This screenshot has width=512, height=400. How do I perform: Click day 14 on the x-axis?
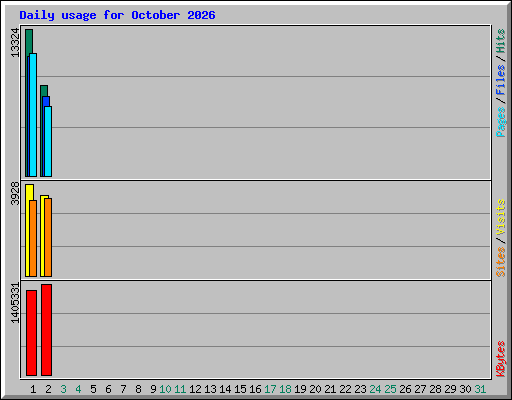point(225,389)
